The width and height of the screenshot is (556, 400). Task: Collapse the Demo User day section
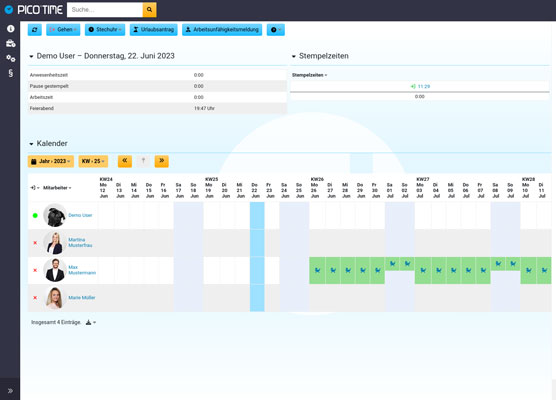click(31, 56)
